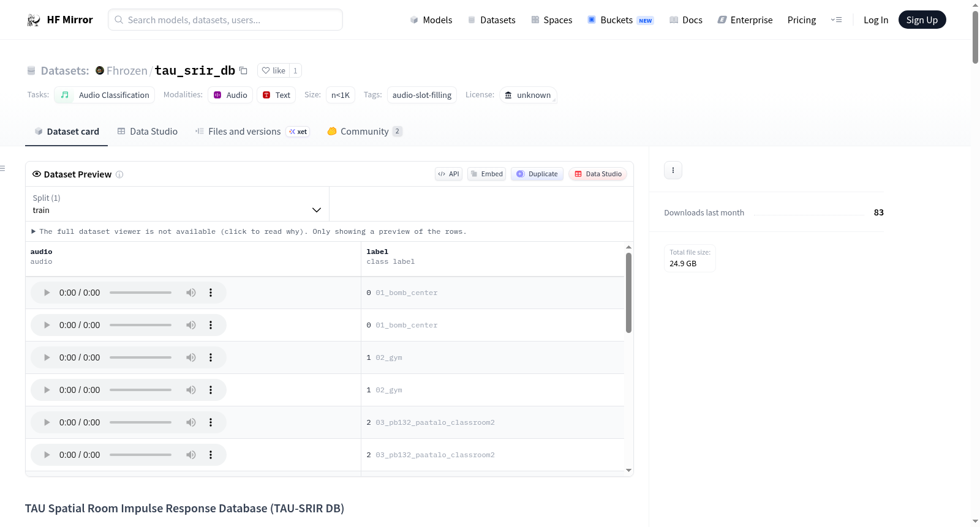Play audio in first 03_pb132_paatalo_classroom2 row
This screenshot has height=527, width=980.
(47, 422)
